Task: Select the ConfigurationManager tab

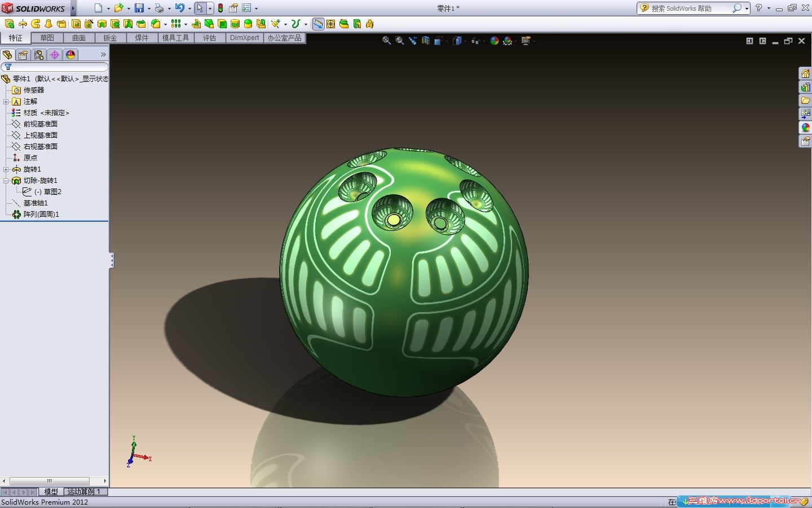Action: coord(39,55)
